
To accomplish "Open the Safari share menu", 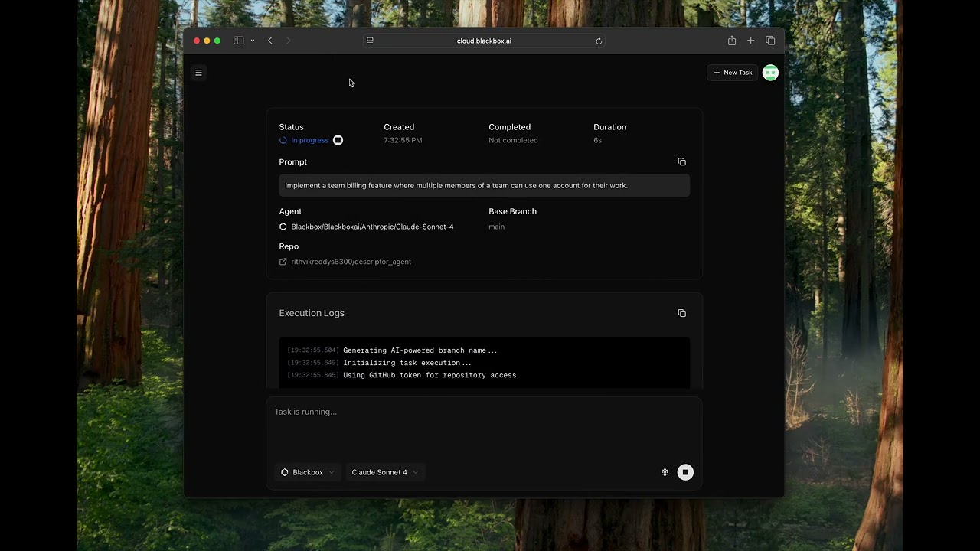I will tap(732, 41).
